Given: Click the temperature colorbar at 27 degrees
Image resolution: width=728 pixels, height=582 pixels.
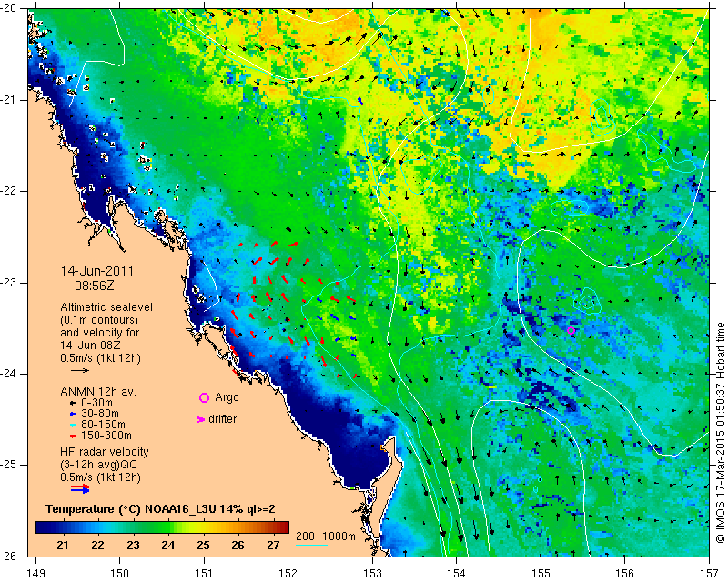Looking at the screenshot, I should (273, 527).
